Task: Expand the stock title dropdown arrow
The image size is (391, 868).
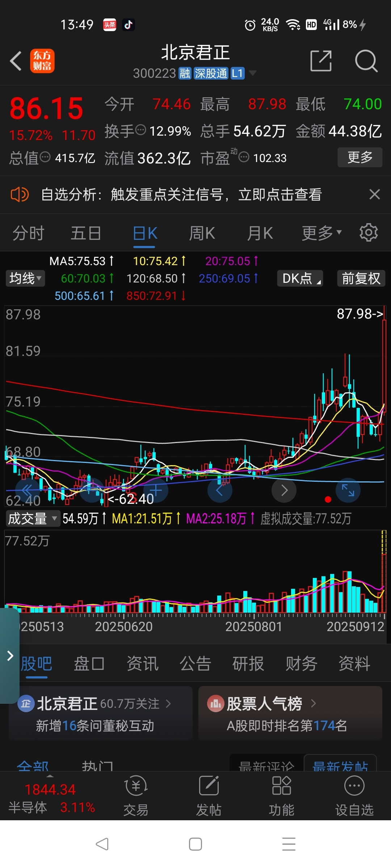Action: [x=253, y=73]
